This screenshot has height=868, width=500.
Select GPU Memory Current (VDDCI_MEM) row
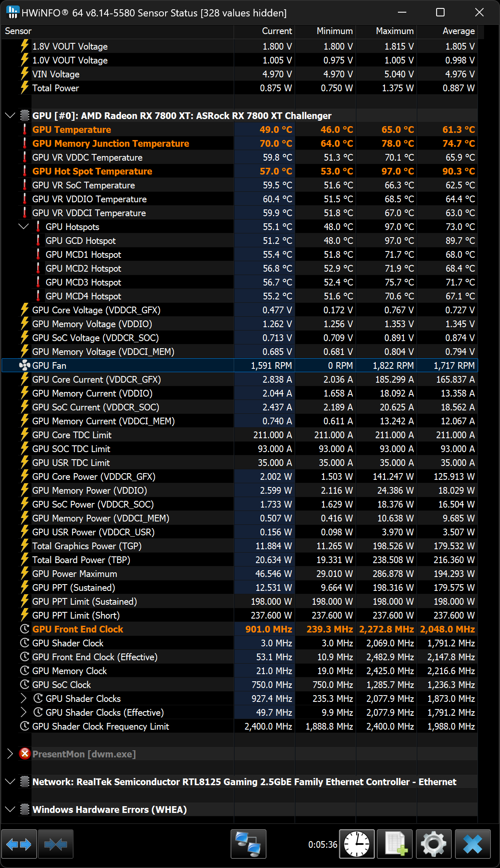[239, 421]
